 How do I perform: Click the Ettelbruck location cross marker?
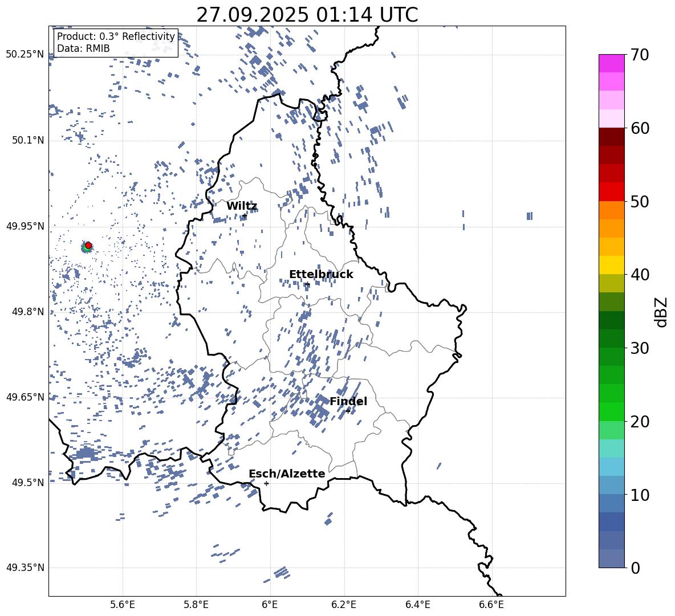pyautogui.click(x=307, y=284)
